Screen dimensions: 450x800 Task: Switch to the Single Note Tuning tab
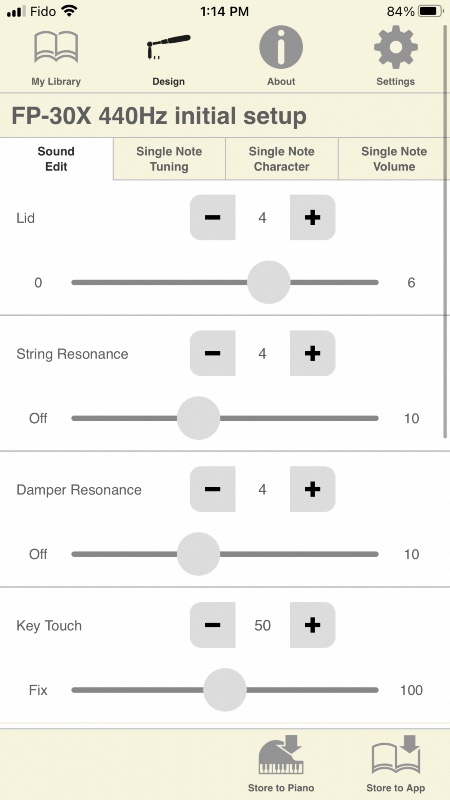pos(169,159)
